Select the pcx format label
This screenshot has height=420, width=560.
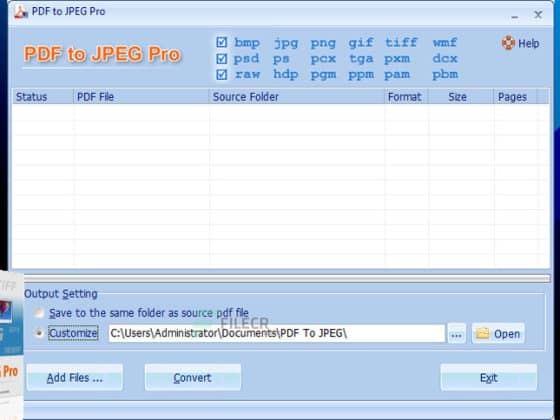(323, 59)
